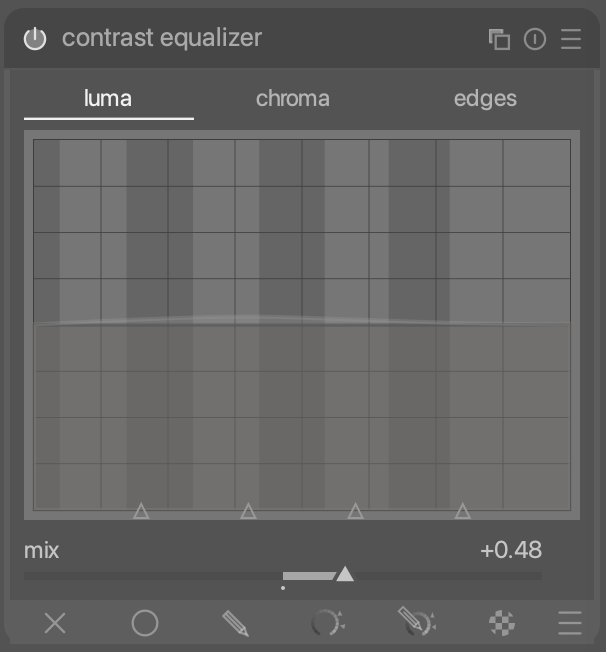Turn off masking with the X icon
The image size is (606, 652).
55,624
